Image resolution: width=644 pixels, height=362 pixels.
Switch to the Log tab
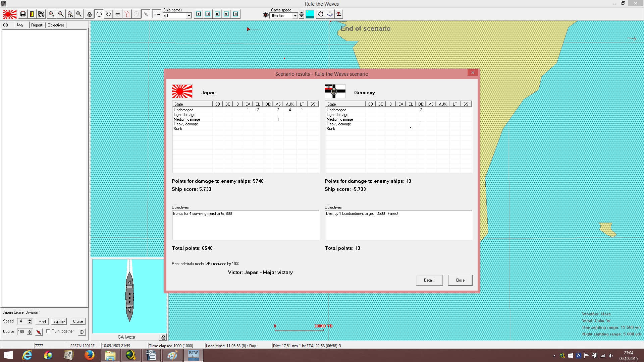tap(20, 25)
